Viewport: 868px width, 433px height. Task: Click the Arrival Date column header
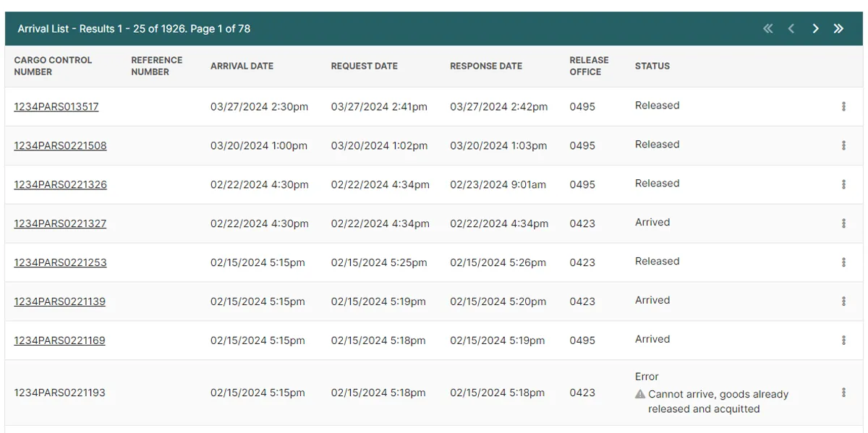[x=242, y=66]
